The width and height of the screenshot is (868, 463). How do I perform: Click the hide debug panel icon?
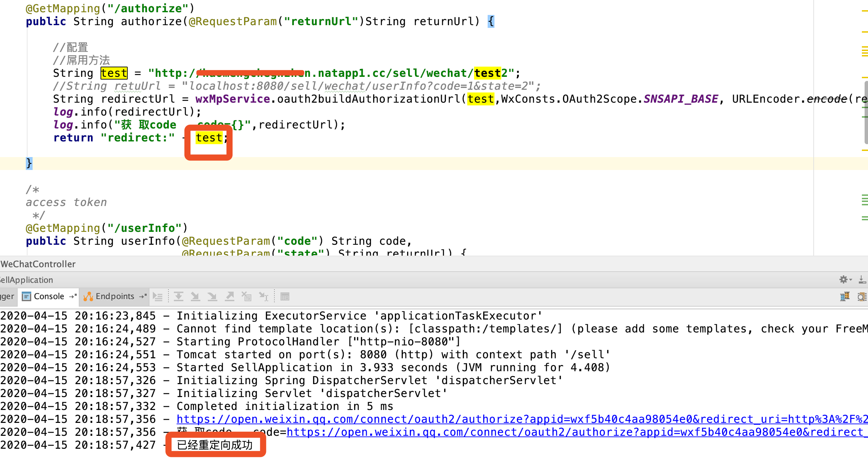tap(862, 279)
